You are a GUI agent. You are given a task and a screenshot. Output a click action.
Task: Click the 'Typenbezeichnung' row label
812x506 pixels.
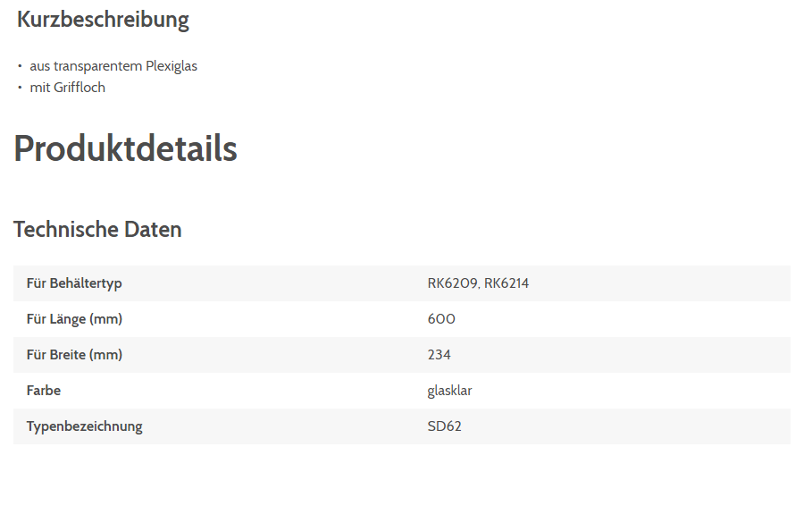pos(84,426)
